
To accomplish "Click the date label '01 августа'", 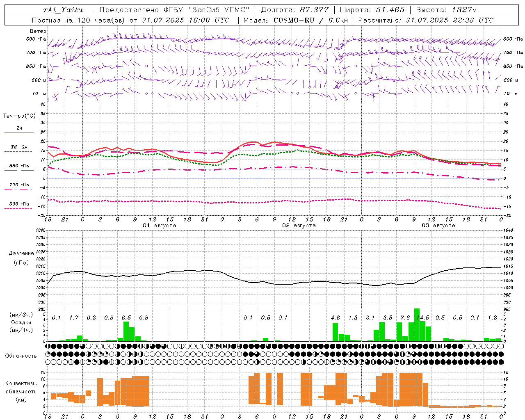I will (x=160, y=226).
